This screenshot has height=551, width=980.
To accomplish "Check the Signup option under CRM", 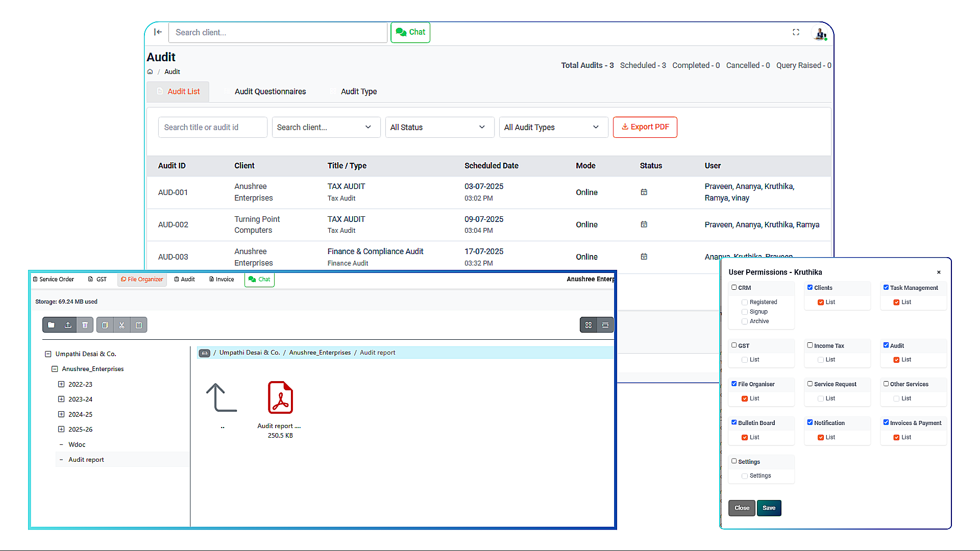I will 745,311.
